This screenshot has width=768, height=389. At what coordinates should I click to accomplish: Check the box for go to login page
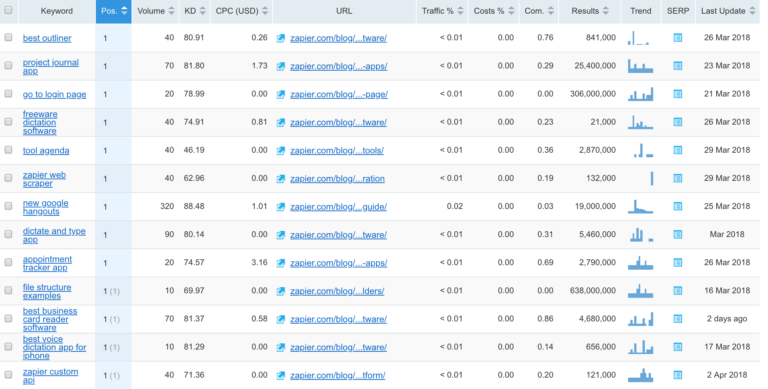tap(8, 94)
